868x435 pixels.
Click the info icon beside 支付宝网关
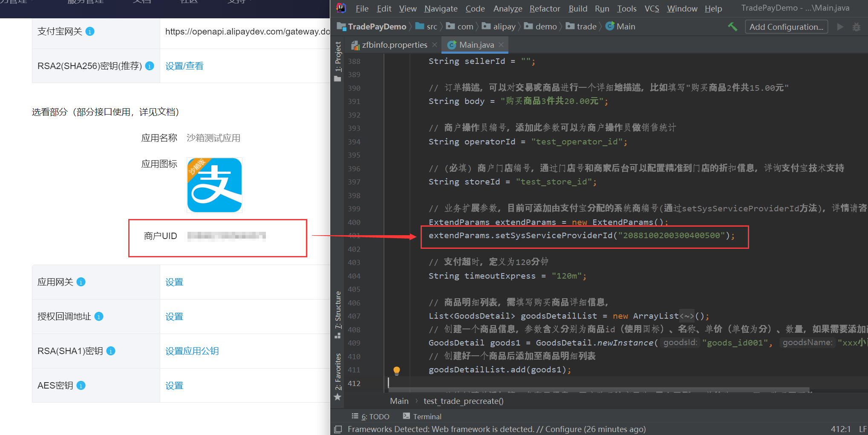90,32
